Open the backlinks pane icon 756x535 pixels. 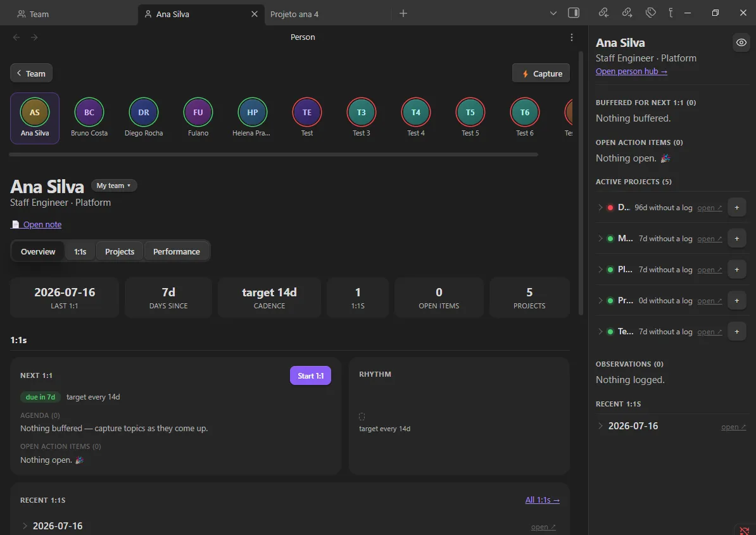603,13
